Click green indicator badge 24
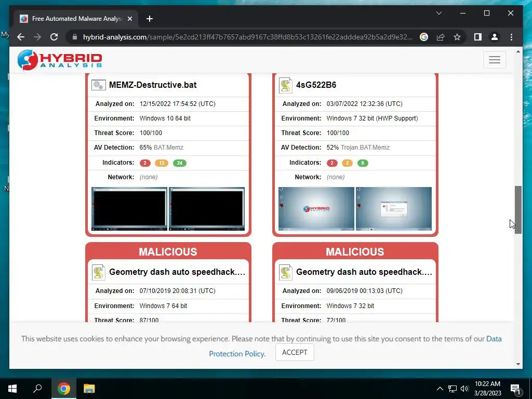The height and width of the screenshot is (399, 532). 179,163
